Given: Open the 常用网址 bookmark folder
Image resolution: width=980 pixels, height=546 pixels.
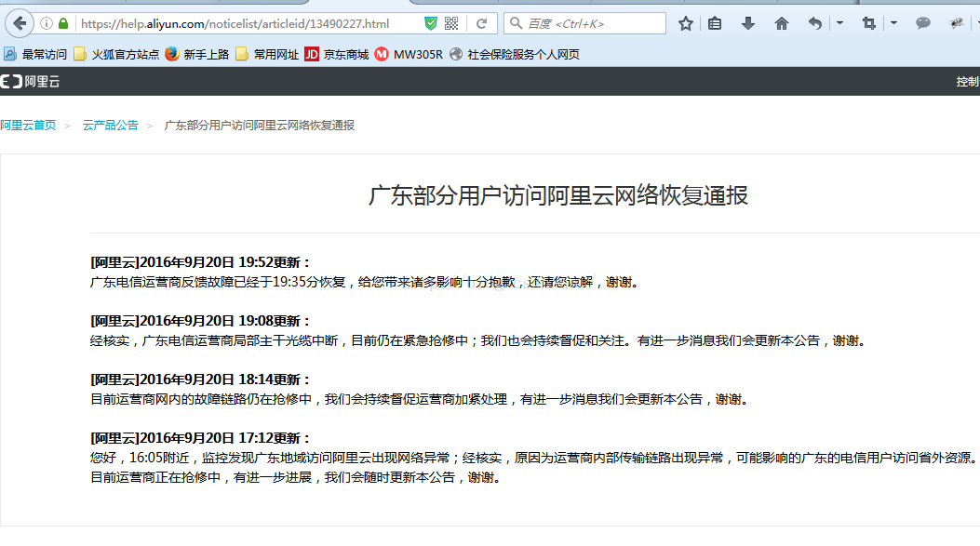Looking at the screenshot, I should coord(267,54).
